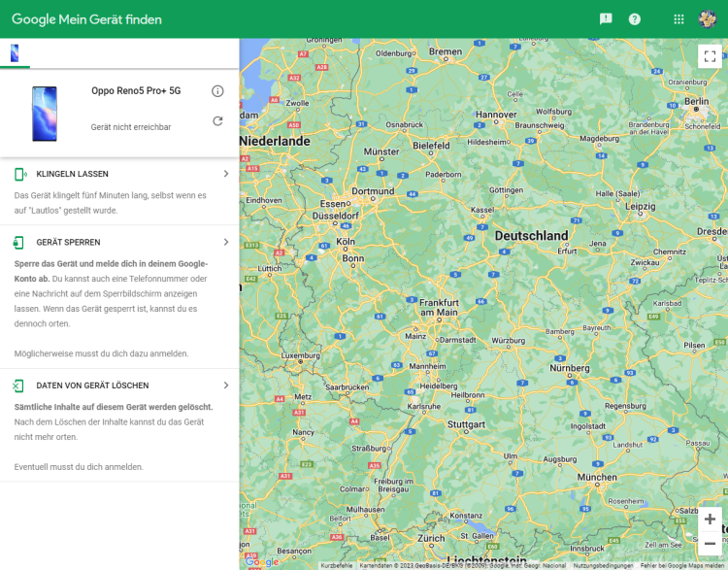Click München label on the map

coord(597,477)
